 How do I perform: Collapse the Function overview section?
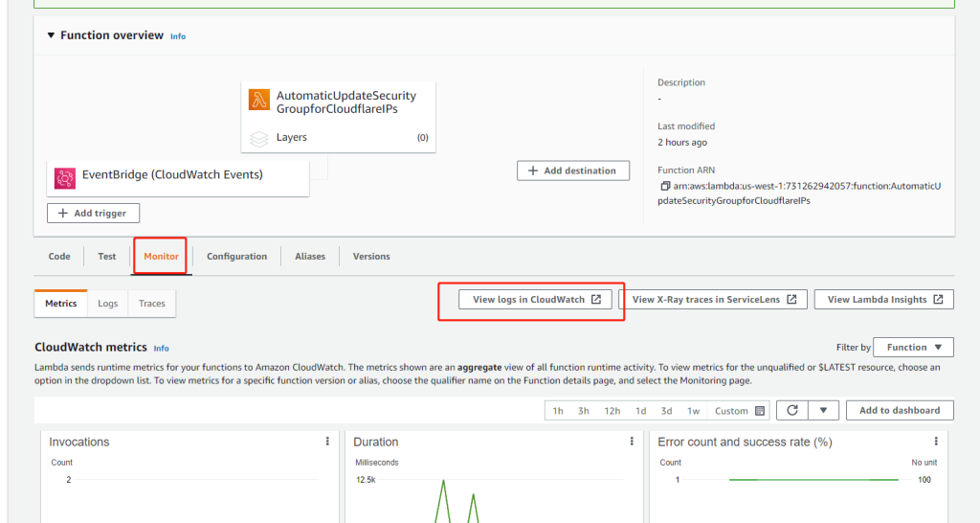point(52,35)
